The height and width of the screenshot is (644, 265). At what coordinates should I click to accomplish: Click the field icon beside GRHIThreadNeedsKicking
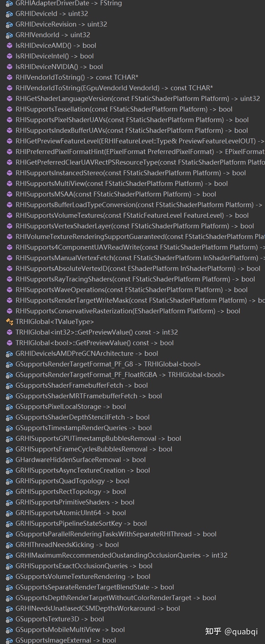9,545
